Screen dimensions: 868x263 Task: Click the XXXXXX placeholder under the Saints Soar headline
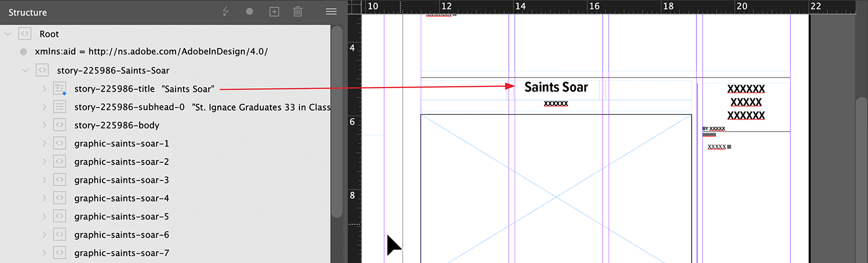[x=556, y=104]
